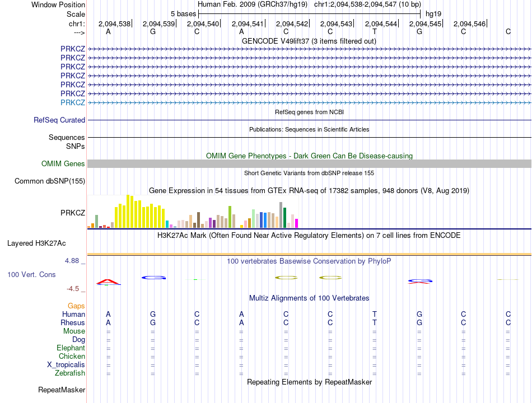The height and width of the screenshot is (403, 532).
Task: Click the Sequences track label
Action: (x=67, y=137)
